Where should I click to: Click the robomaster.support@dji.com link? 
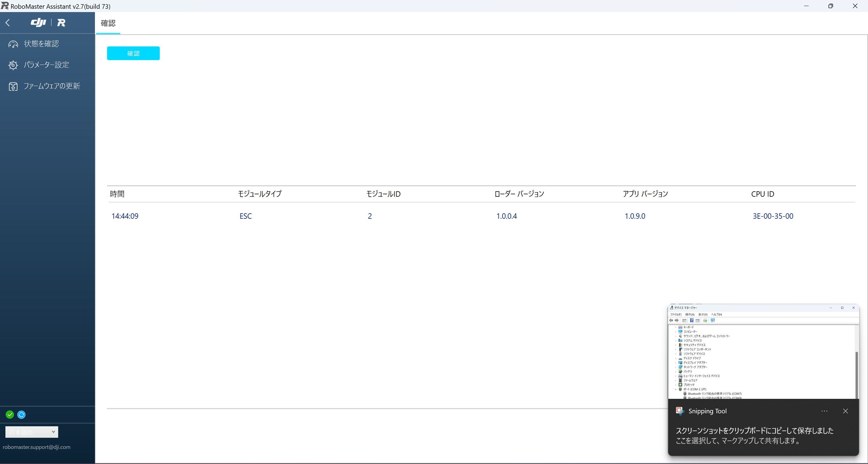(x=36, y=447)
